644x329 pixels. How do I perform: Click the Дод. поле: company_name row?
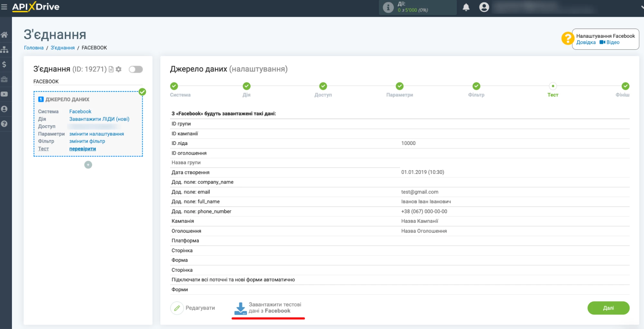tap(399, 182)
